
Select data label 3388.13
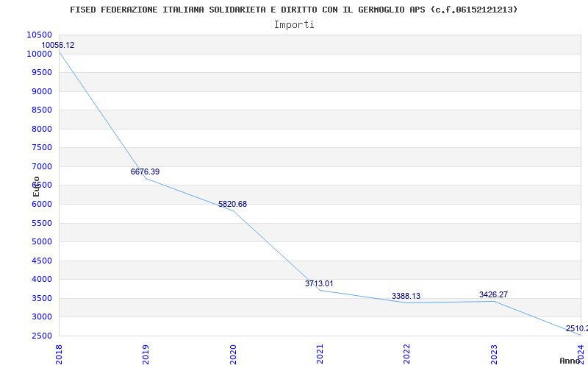406,296
